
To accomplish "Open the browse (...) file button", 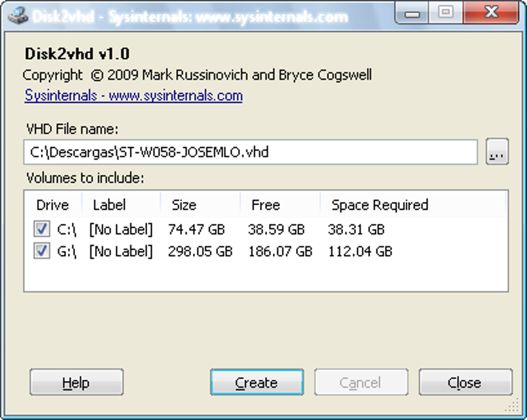I will [x=497, y=151].
